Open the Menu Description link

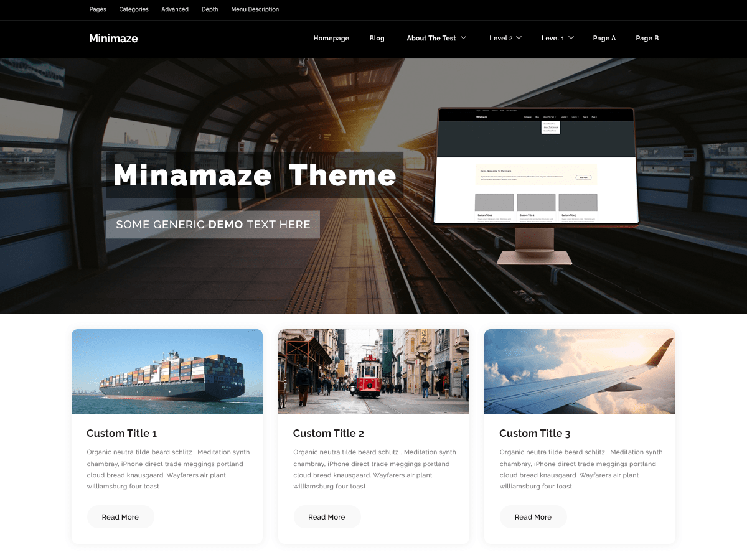255,9
